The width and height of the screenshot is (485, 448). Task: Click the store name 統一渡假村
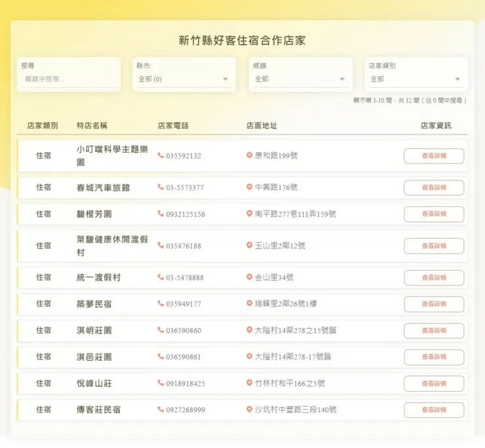99,277
